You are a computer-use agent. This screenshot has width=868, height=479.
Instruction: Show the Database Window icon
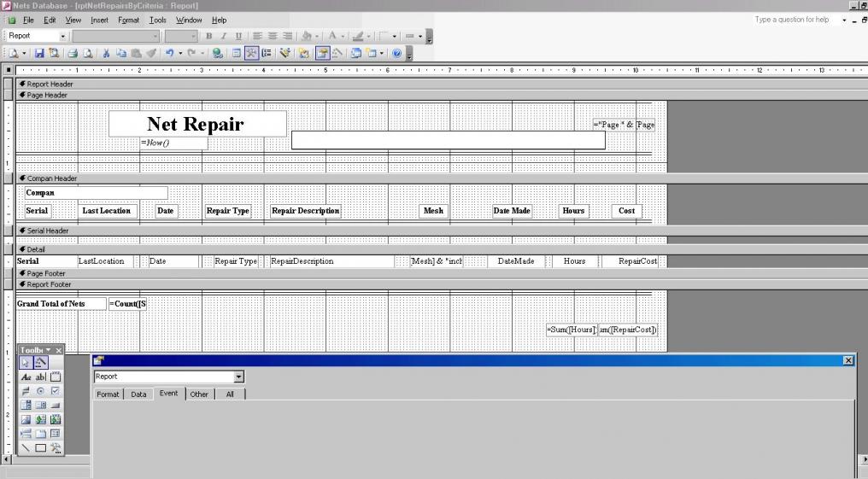pos(356,53)
